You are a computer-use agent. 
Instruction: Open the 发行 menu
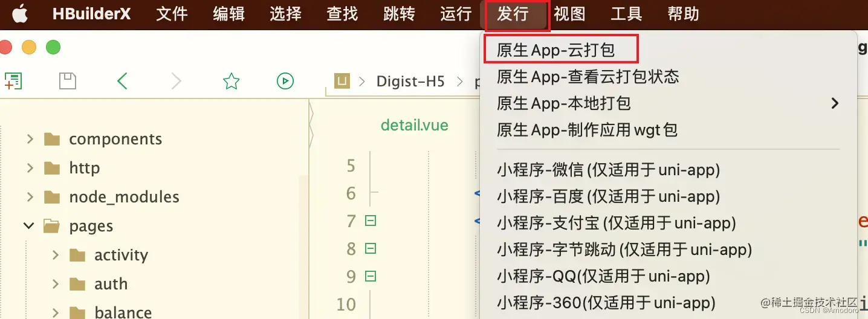pos(513,14)
